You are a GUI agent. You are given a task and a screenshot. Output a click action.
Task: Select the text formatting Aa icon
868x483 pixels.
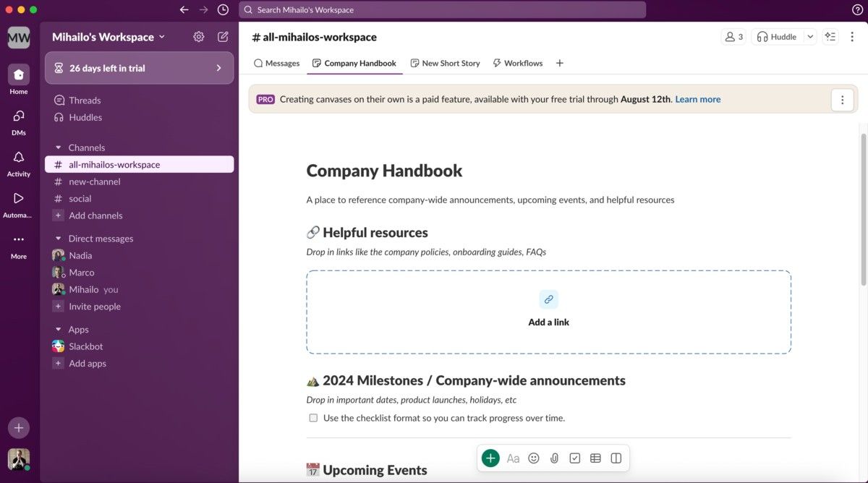513,458
